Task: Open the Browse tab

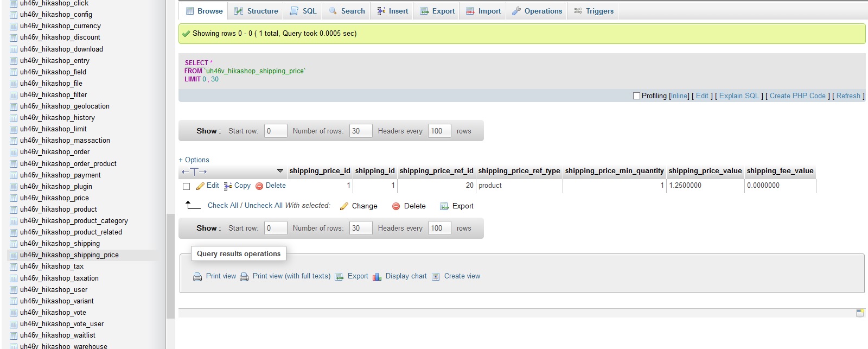Action: click(x=204, y=11)
